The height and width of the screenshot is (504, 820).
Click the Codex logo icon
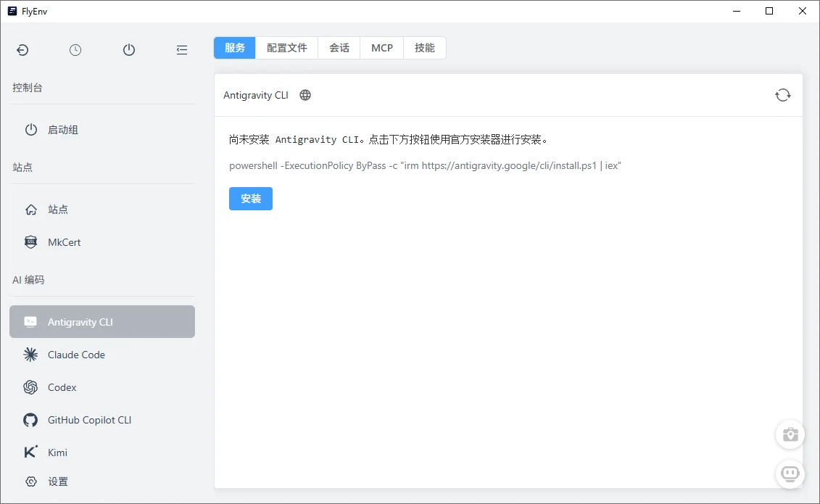pyautogui.click(x=31, y=387)
